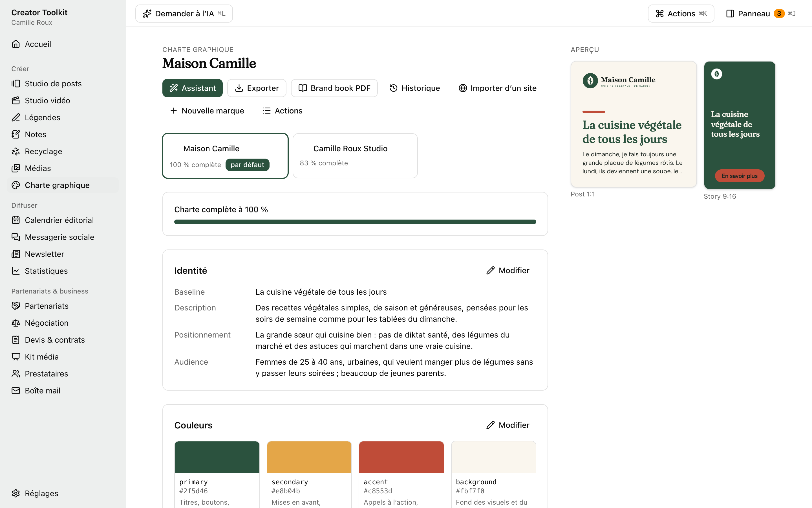Click Modifier in the Couleurs section
This screenshot has height=508, width=812.
(x=508, y=425)
